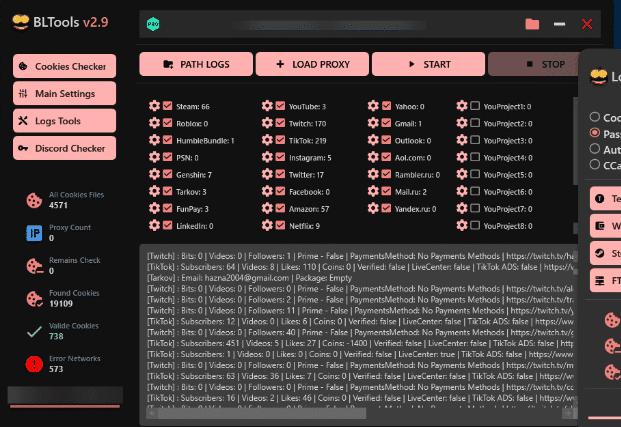Click the Tarkov email log line

pyautogui.click(x=249, y=278)
